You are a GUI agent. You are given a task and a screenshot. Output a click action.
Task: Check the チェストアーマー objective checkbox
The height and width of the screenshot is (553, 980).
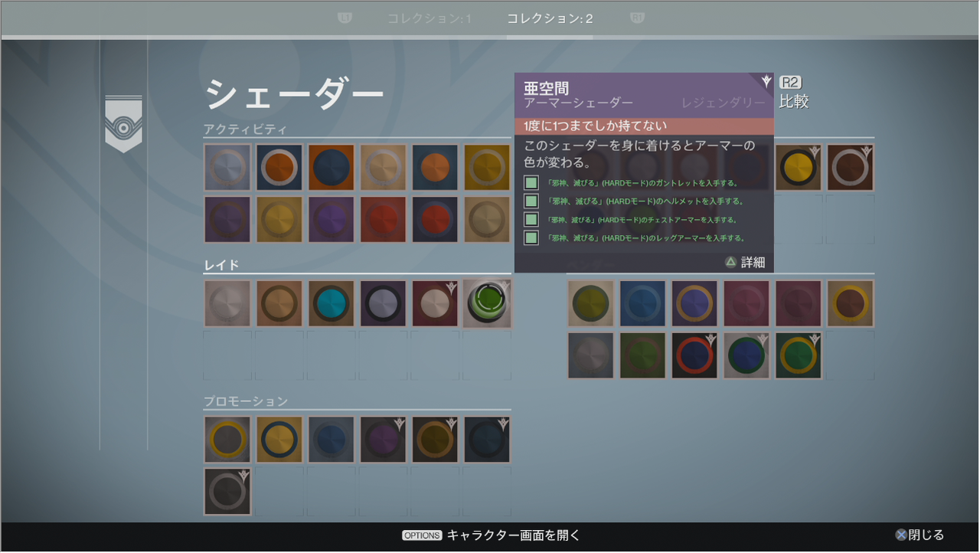pos(531,220)
